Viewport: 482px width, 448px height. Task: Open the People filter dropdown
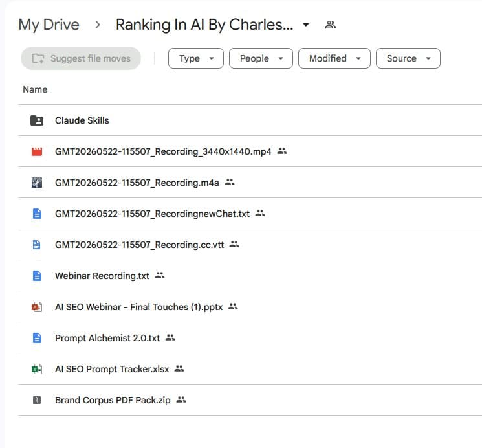261,58
